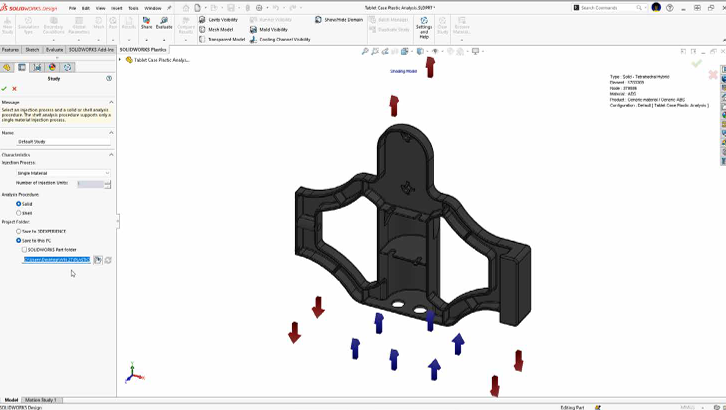The image size is (726, 410).
Task: Cancel the Study with the red X
Action: (14, 88)
